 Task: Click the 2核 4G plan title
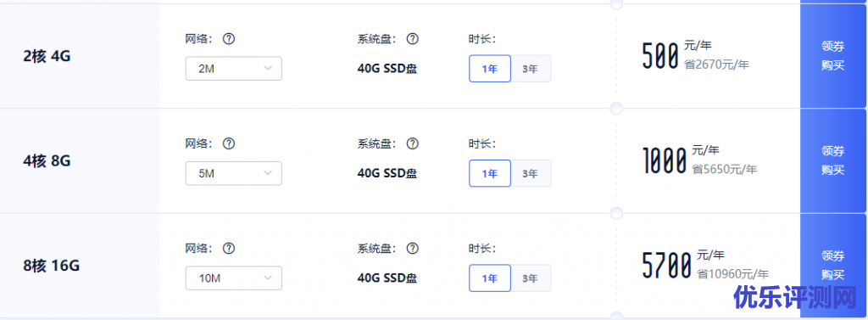point(47,57)
